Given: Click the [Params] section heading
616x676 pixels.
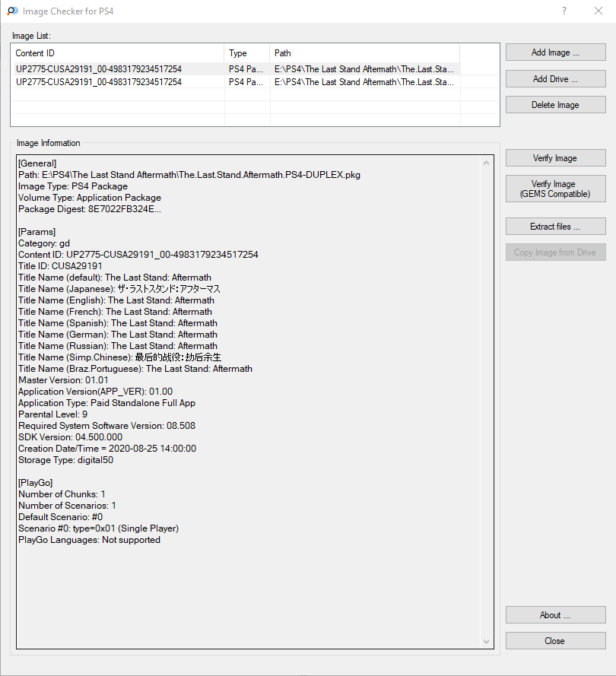Looking at the screenshot, I should tap(37, 232).
